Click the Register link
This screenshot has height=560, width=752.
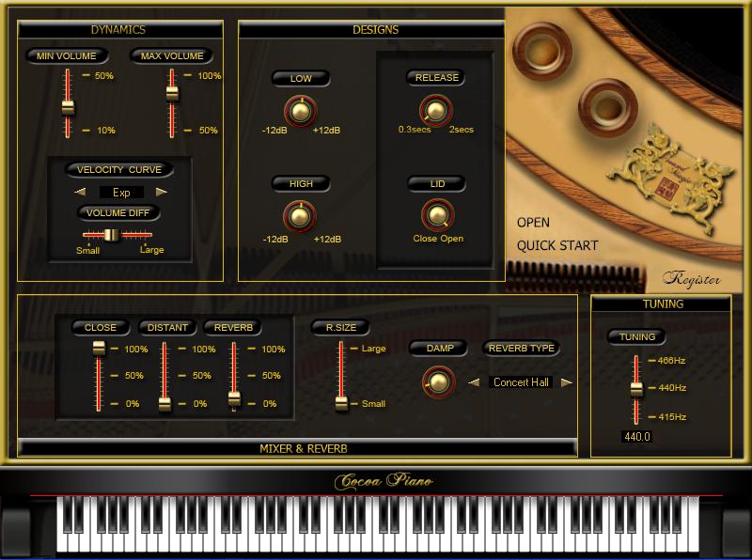tap(691, 279)
